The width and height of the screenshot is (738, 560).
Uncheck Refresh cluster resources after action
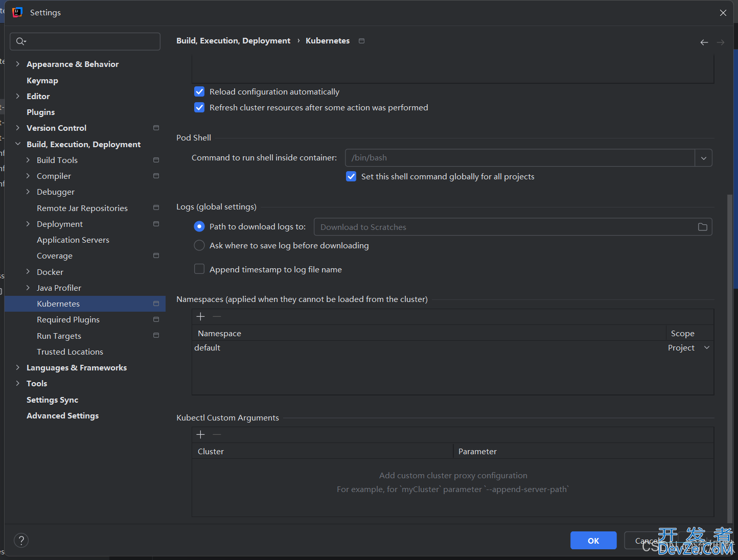(x=199, y=108)
